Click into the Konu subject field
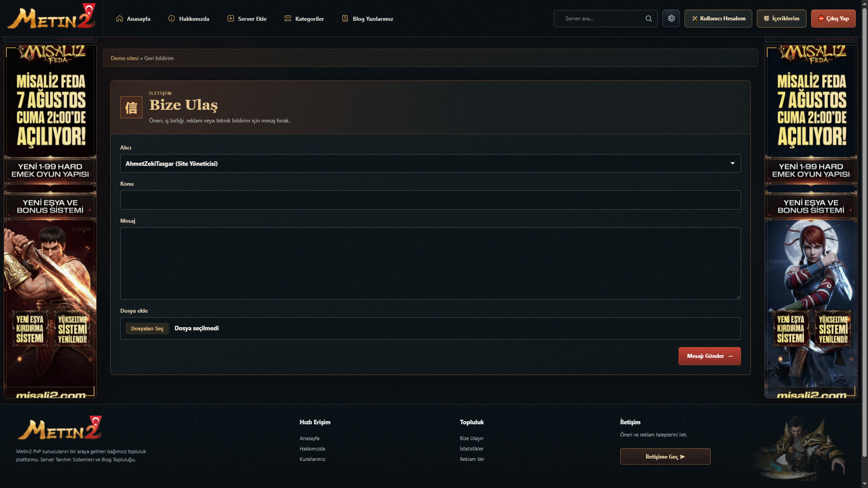868x488 pixels. point(430,200)
